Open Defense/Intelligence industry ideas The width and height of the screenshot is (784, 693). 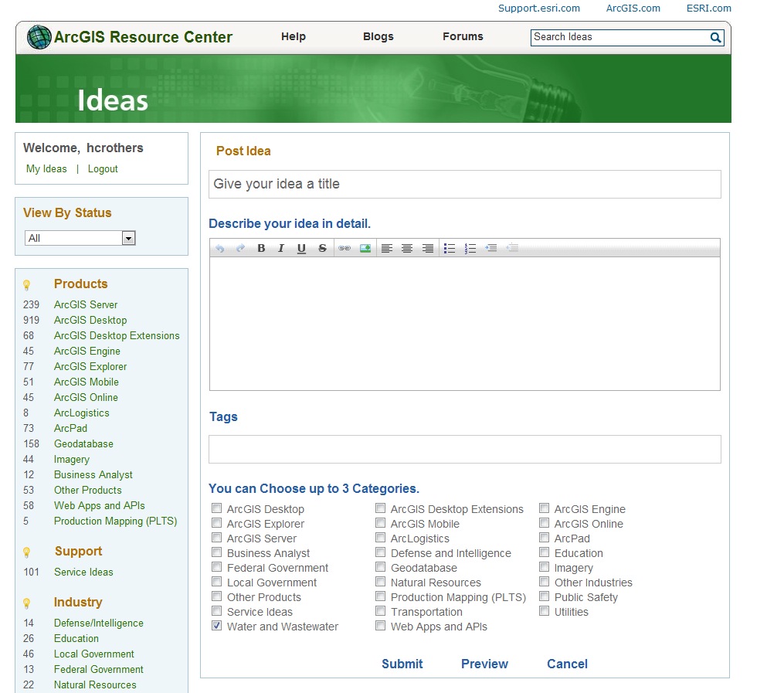click(x=99, y=623)
